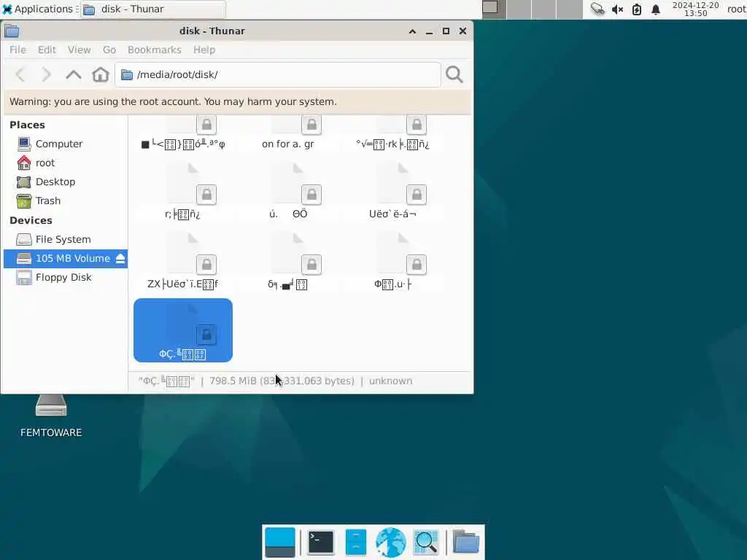Open the file manager dock icon
The height and width of the screenshot is (560, 747).
[356, 542]
